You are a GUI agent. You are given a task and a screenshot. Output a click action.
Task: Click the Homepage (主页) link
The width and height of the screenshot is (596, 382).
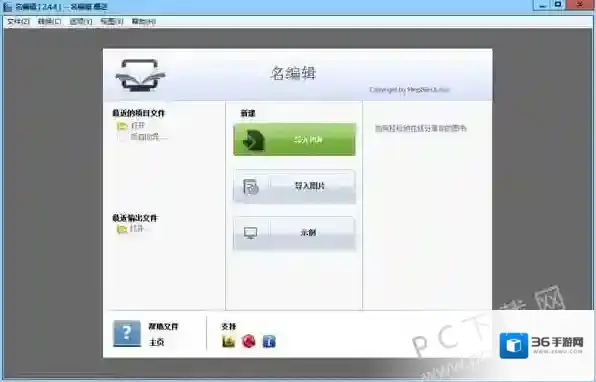tap(156, 342)
